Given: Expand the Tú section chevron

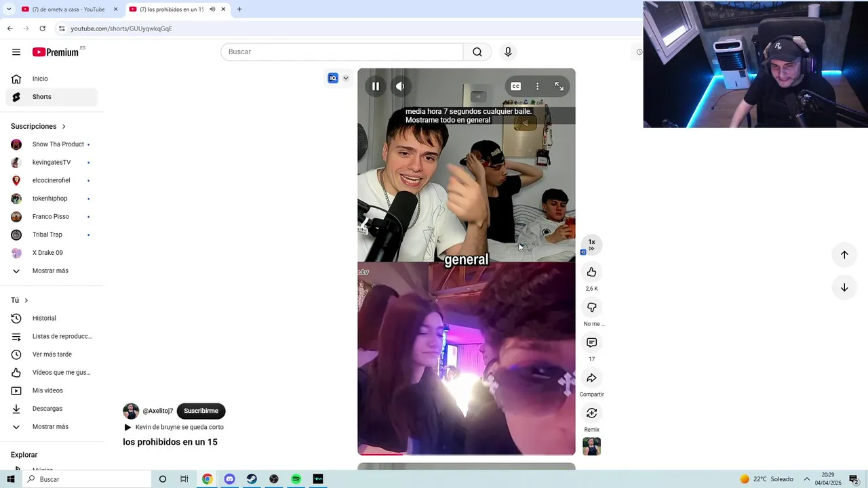Looking at the screenshot, I should tap(26, 300).
